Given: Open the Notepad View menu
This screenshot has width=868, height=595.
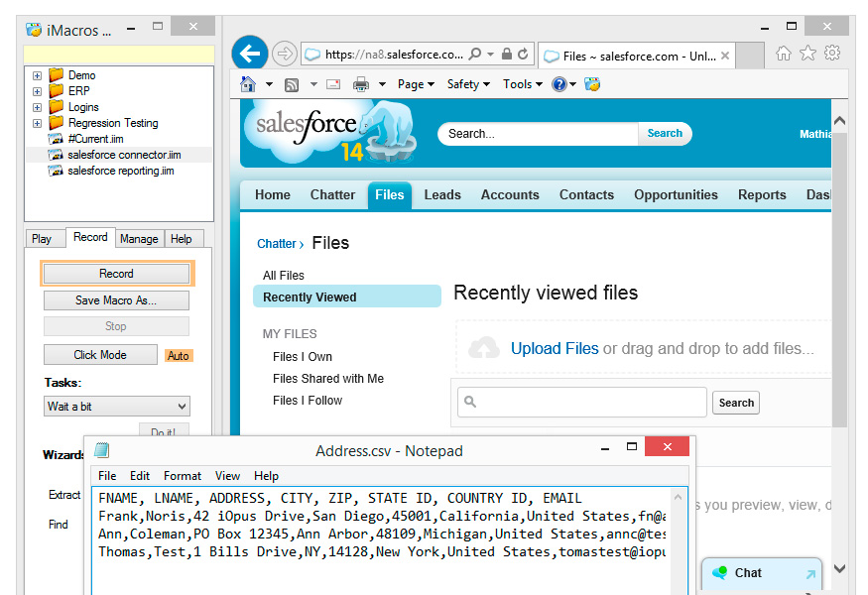Looking at the screenshot, I should [x=227, y=476].
